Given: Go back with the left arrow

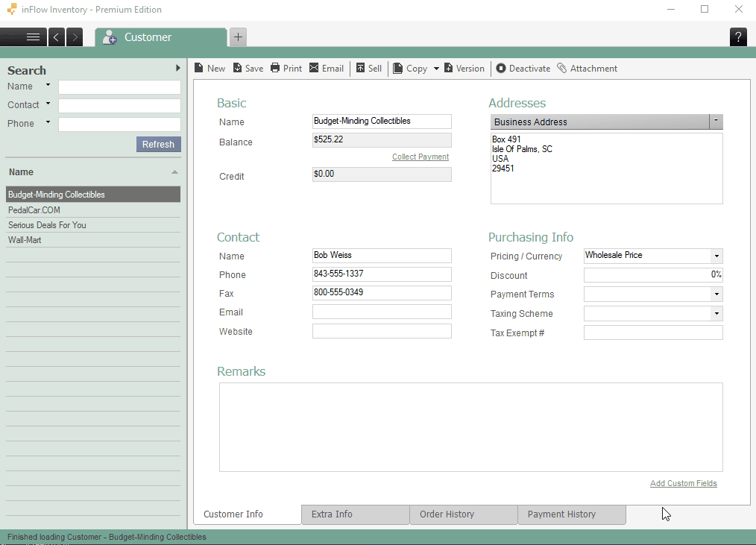Looking at the screenshot, I should point(56,37).
